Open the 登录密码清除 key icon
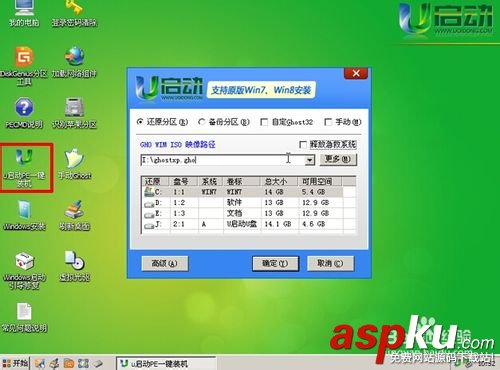This screenshot has height=370, width=500. (74, 13)
